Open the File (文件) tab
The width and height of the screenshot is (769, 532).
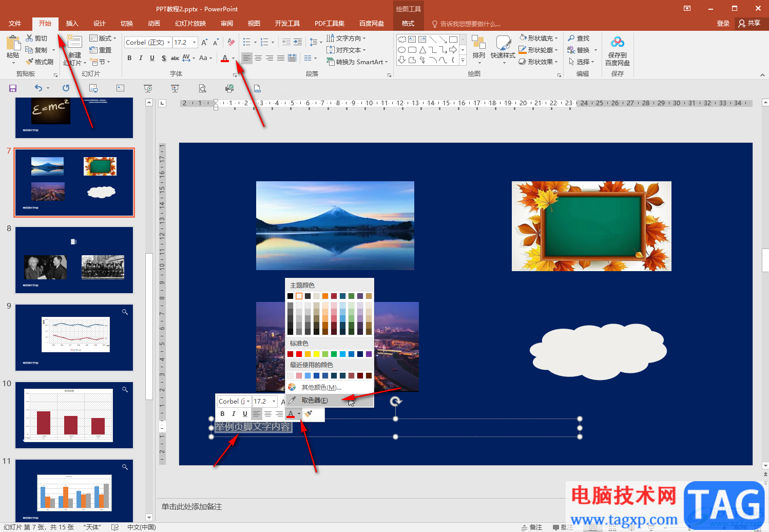point(15,24)
